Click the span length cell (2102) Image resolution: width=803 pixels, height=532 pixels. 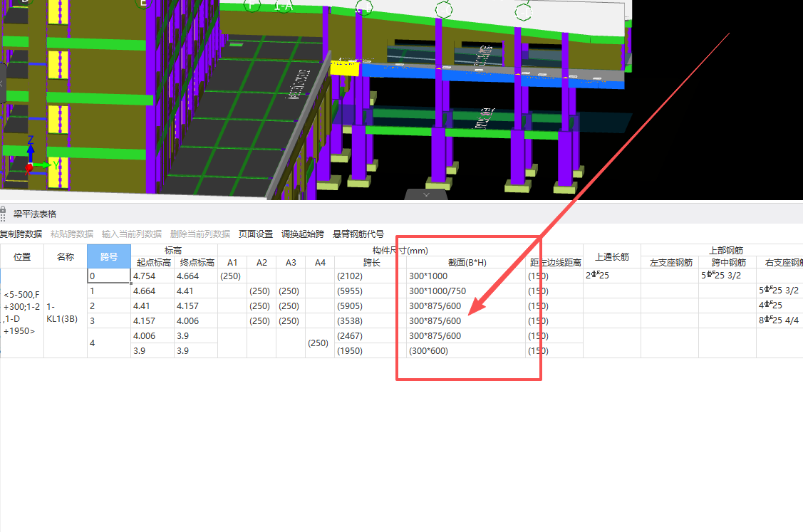coord(371,276)
